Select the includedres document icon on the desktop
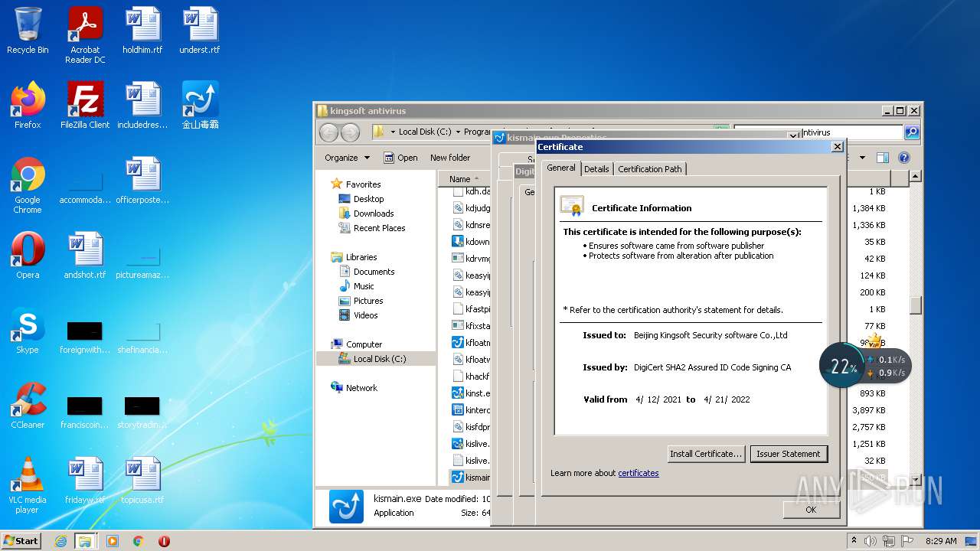980x551 pixels. pyautogui.click(x=142, y=106)
